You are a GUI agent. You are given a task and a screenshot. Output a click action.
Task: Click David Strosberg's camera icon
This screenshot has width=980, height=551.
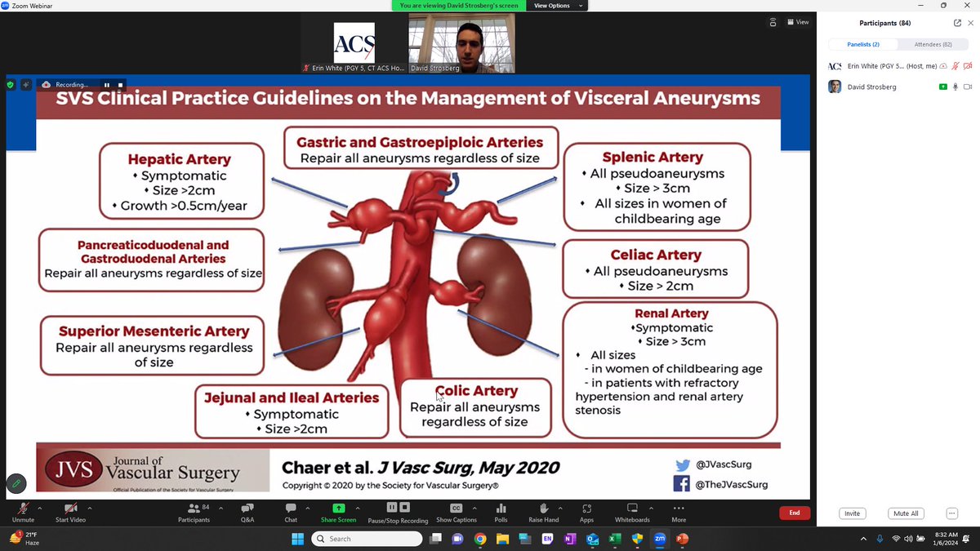[x=968, y=87]
